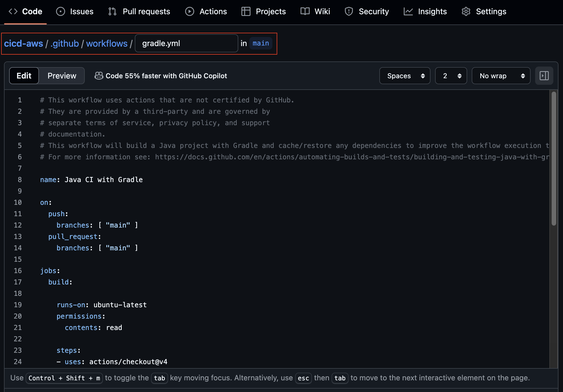Click the Pull requests branch icon
The image size is (563, 392).
112,11
